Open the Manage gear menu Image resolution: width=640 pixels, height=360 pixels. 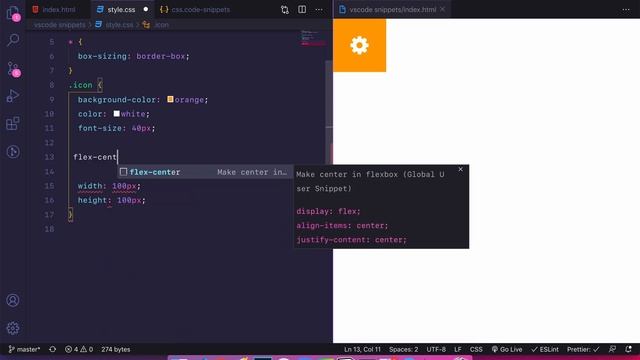tap(13, 328)
